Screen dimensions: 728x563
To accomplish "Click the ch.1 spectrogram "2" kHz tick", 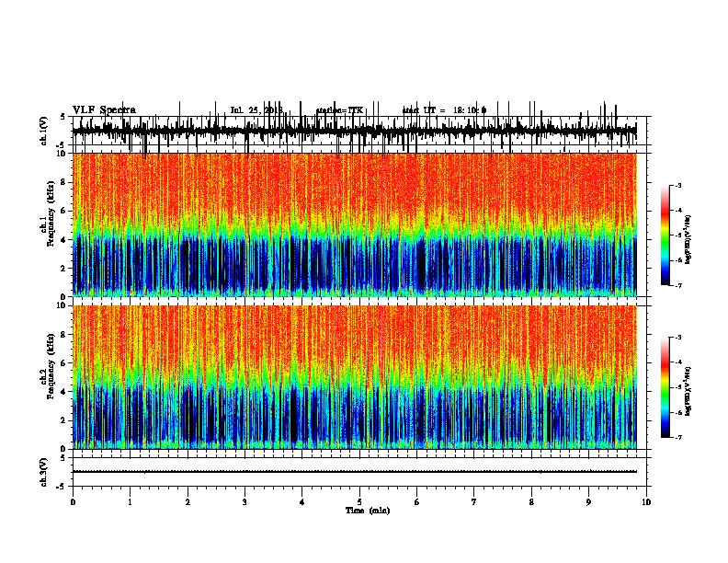I will click(63, 269).
